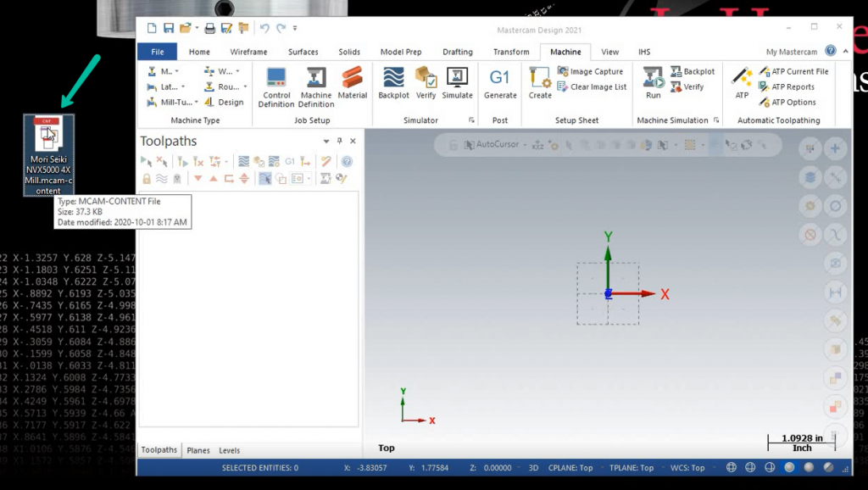
Task: Click the Print icon in quick access
Action: [x=210, y=28]
